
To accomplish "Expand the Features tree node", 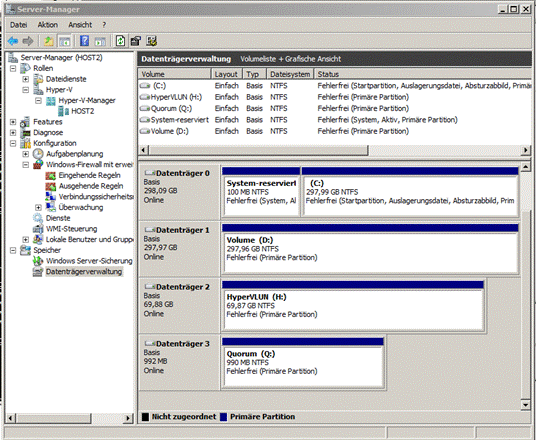I will [13, 122].
